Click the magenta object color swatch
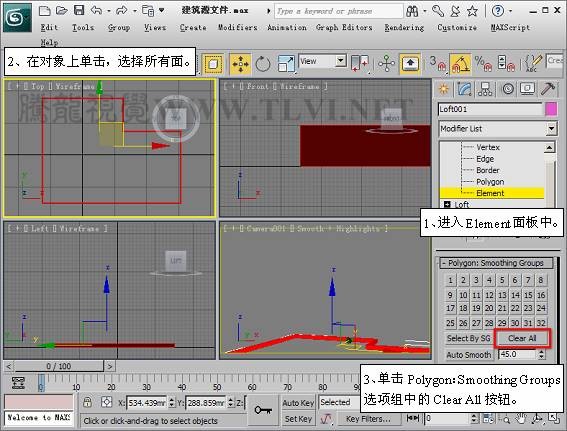The height and width of the screenshot is (431, 567). pyautogui.click(x=551, y=109)
